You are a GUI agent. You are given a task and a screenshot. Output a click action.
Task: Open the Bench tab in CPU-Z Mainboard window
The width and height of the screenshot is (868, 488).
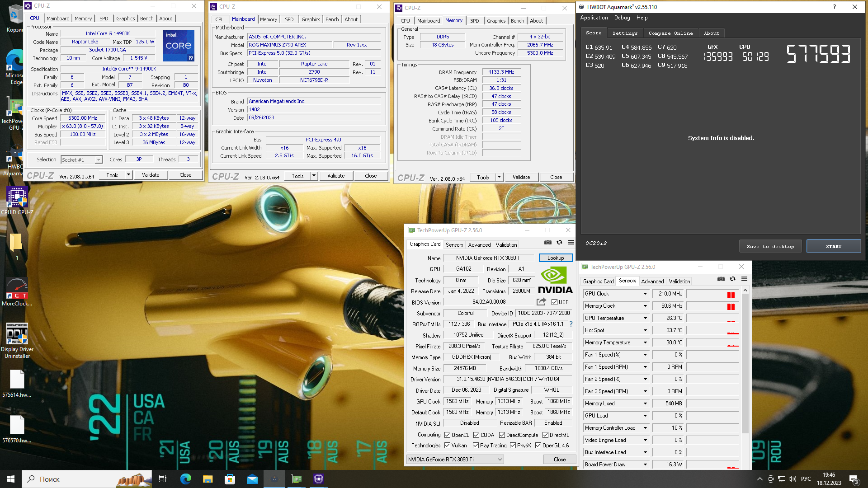tap(332, 19)
